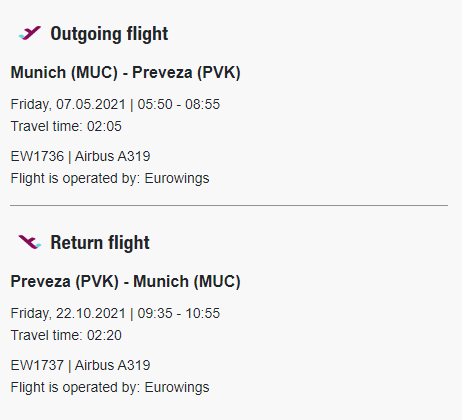Click the 05:50 - 08:55 outgoing times
The width and height of the screenshot is (462, 420).
click(179, 104)
